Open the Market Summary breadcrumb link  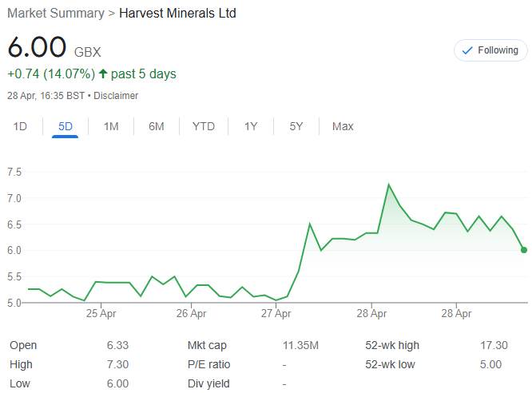click(x=56, y=14)
